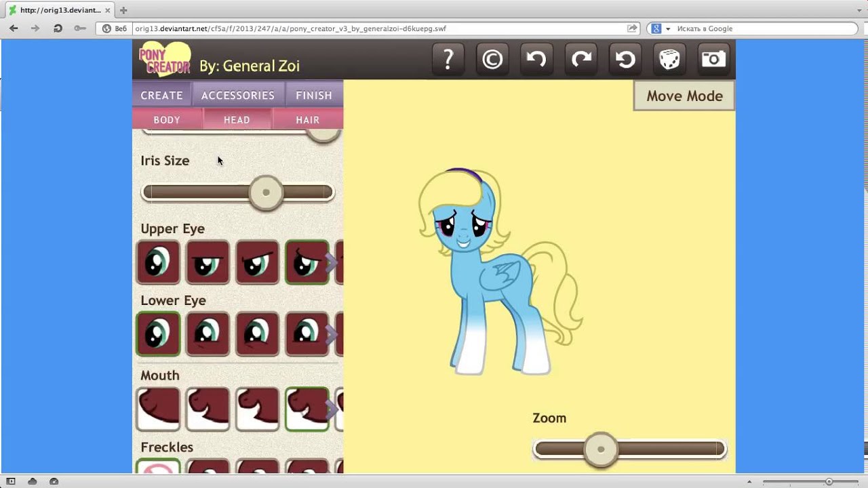
Task: Open the HAIR sub-tab
Action: tap(308, 119)
